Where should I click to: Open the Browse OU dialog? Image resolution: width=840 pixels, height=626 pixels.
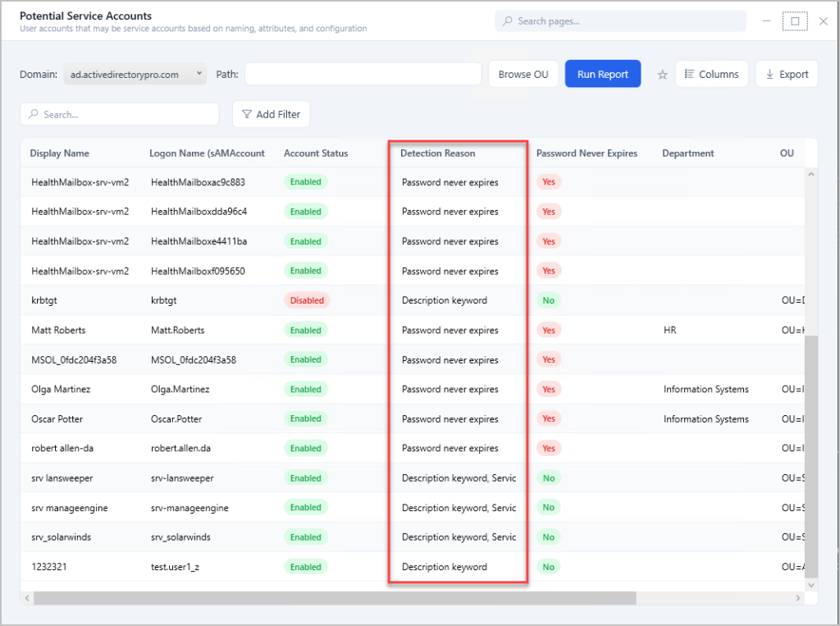523,74
